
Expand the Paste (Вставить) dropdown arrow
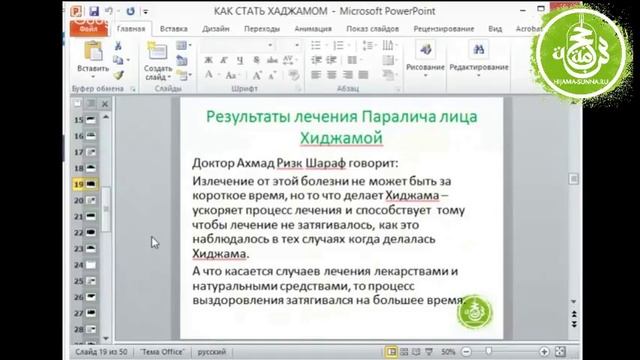pos(93,77)
